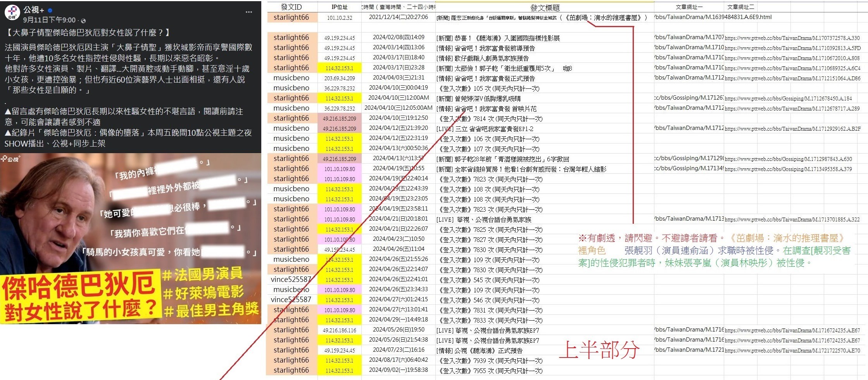Image resolution: width=868 pixels, height=380 pixels.
Task: Select the IP位址 column header
Action: click(x=339, y=7)
